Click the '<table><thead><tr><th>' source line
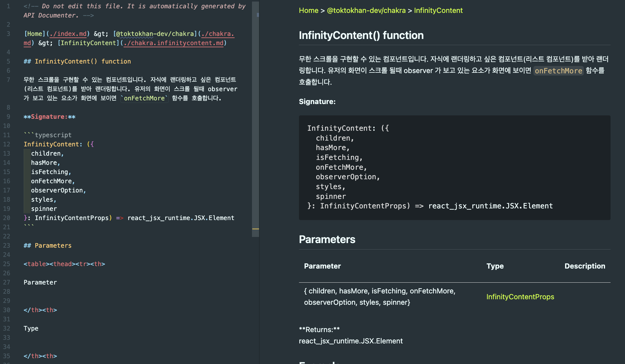625x364 pixels. [x=64, y=264]
